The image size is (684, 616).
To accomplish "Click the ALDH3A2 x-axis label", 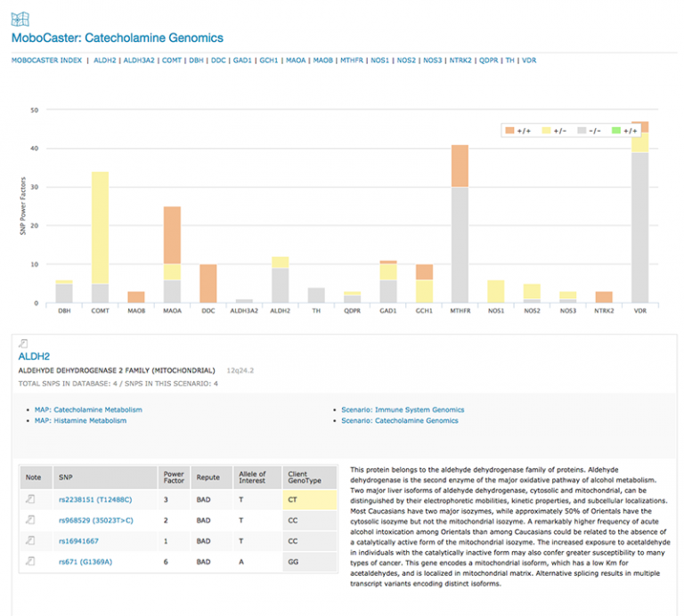I will point(244,311).
